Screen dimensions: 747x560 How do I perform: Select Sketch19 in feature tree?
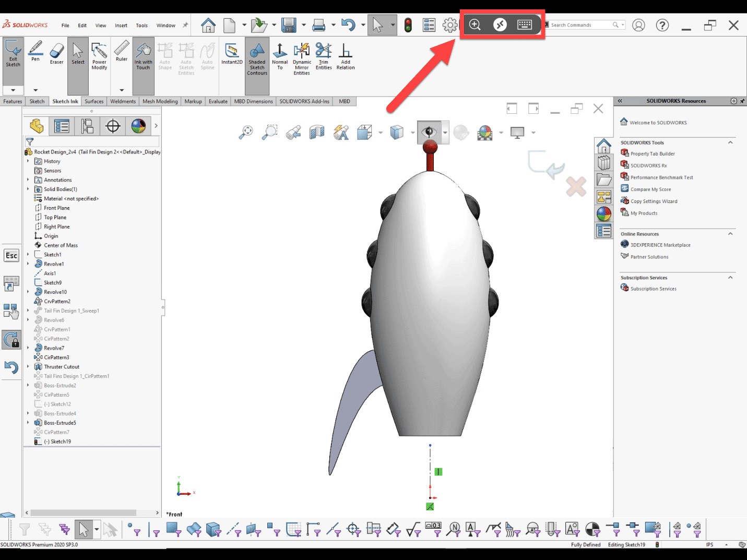[57, 442]
